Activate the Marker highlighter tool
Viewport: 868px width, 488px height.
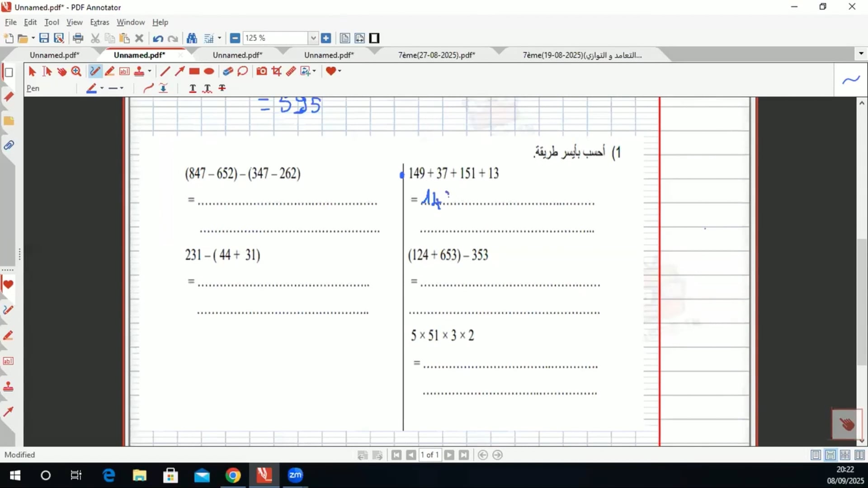[x=109, y=71]
